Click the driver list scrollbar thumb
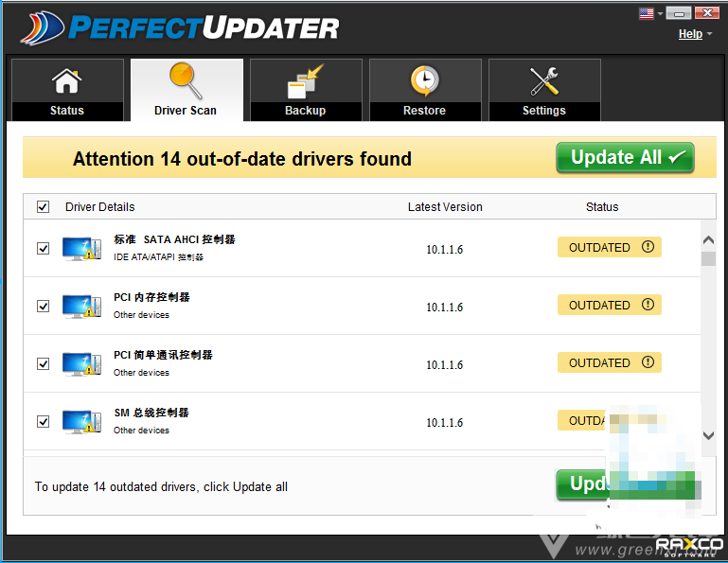 (708, 258)
